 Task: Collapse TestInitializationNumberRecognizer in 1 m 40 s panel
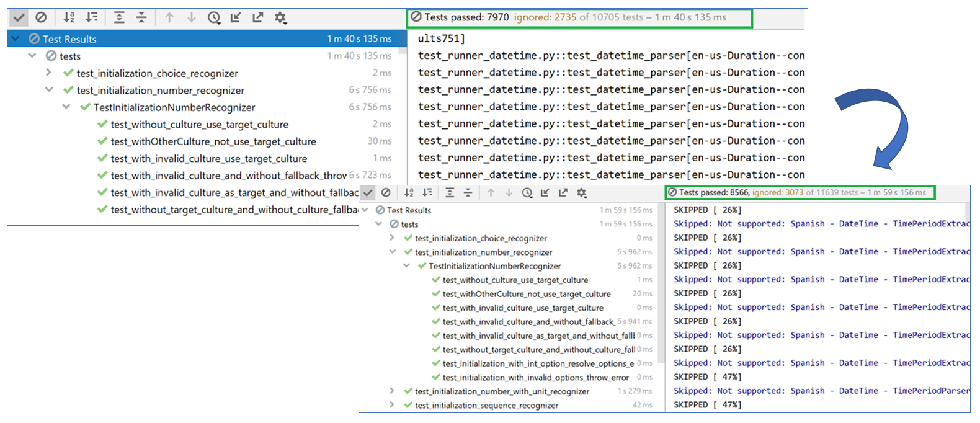click(x=66, y=107)
